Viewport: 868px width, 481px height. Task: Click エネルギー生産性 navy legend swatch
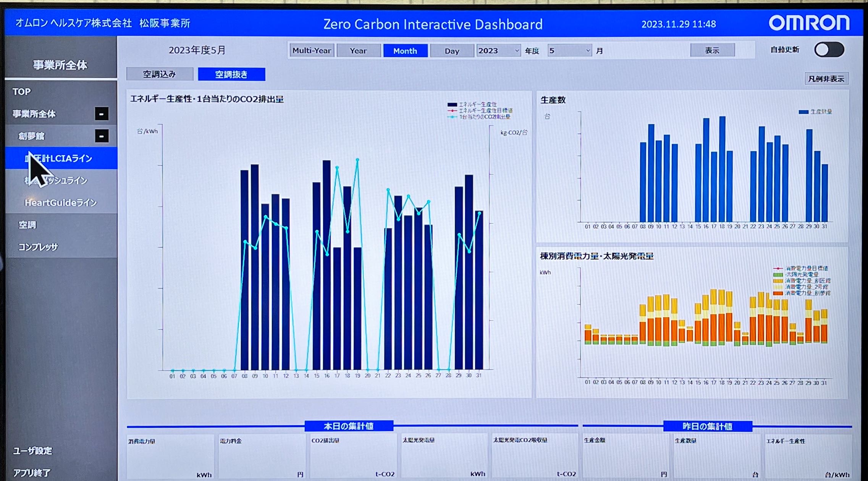pos(452,104)
